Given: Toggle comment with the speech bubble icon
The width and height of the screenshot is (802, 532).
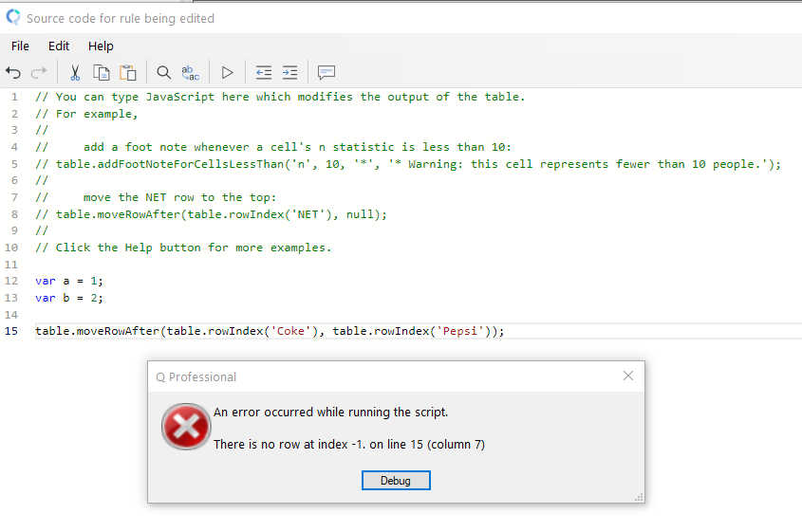Looking at the screenshot, I should [x=326, y=72].
